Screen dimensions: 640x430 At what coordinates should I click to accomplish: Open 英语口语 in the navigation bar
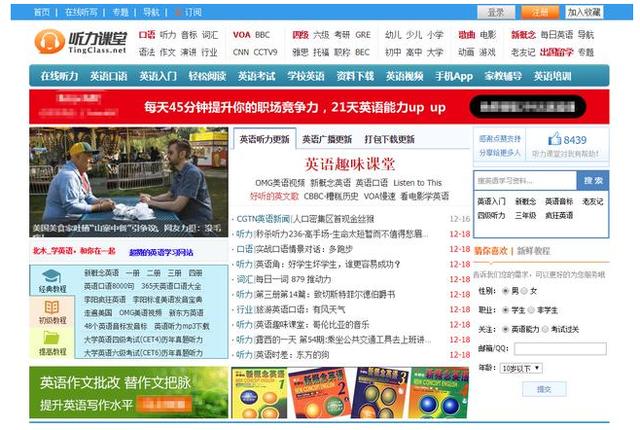tap(109, 76)
